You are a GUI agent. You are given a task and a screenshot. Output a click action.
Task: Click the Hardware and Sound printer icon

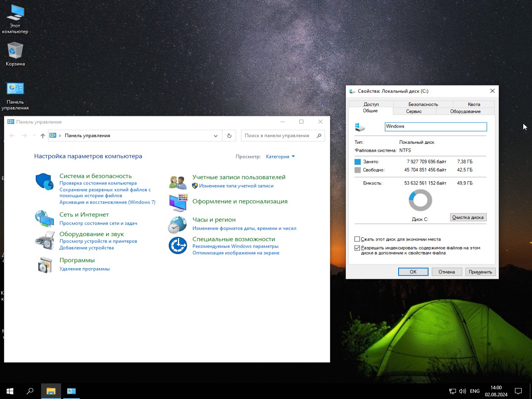pos(44,240)
